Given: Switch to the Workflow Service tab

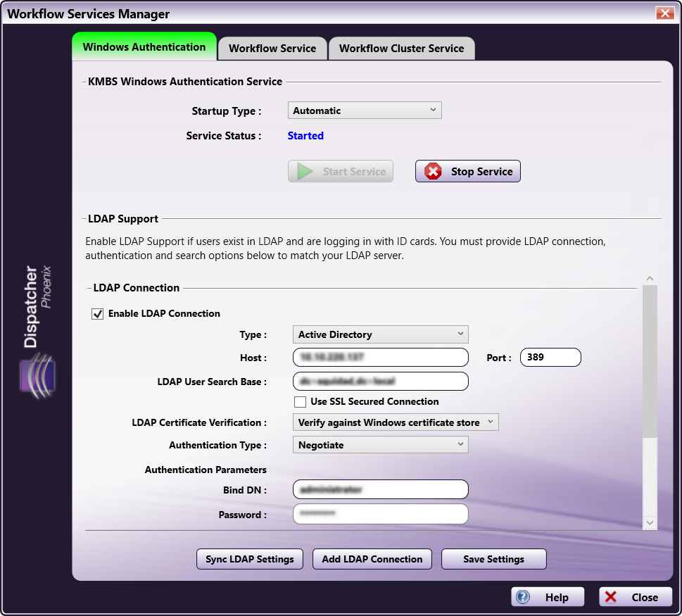Looking at the screenshot, I should click(272, 49).
